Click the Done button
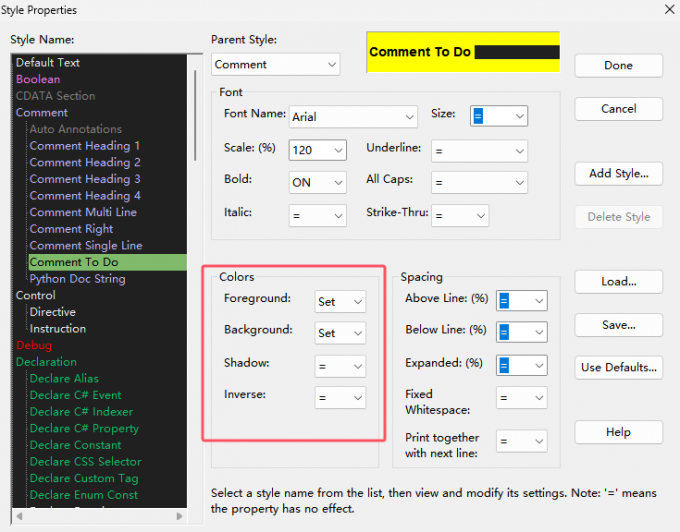Screen dimensions: 680x532 tap(618, 65)
